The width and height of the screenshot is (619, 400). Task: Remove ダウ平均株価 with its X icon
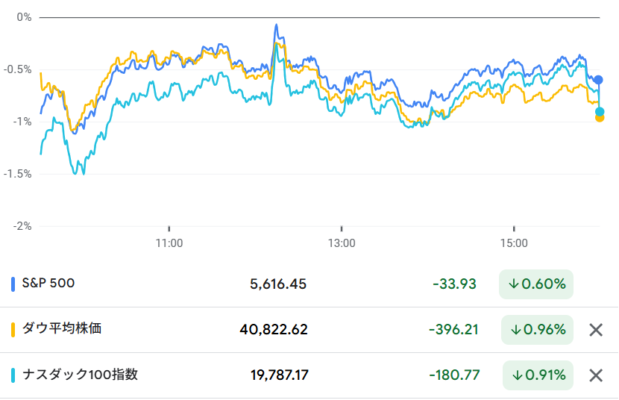coord(596,330)
